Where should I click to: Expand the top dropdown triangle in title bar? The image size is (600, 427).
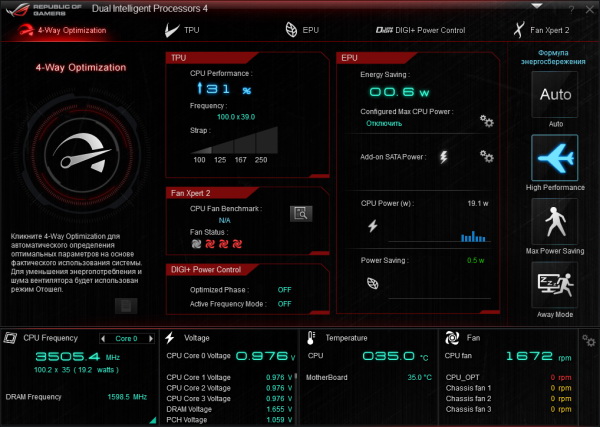tap(536, 6)
